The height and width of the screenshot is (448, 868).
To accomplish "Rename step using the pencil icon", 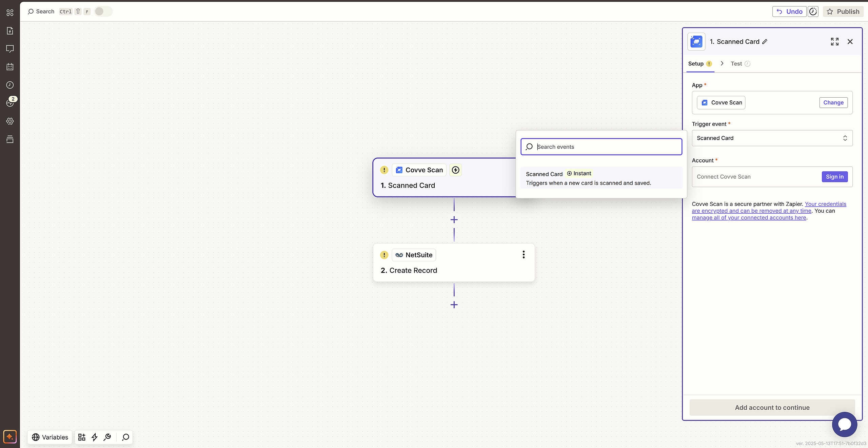I will (765, 42).
